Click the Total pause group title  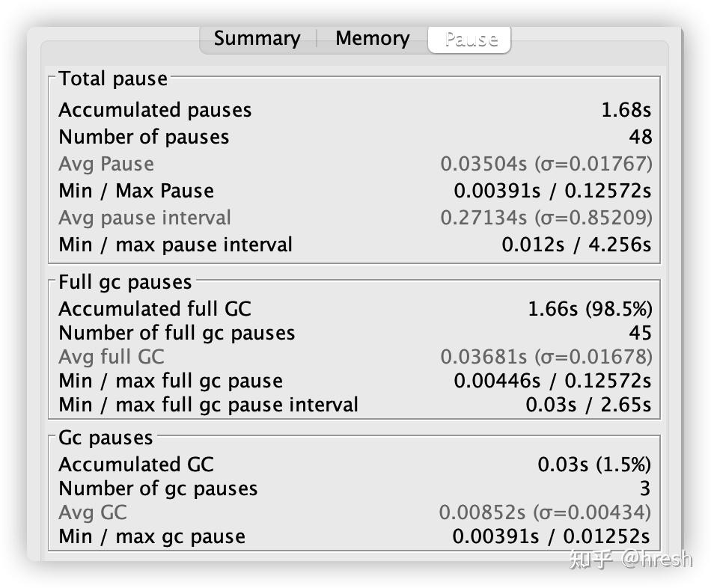[x=113, y=79]
